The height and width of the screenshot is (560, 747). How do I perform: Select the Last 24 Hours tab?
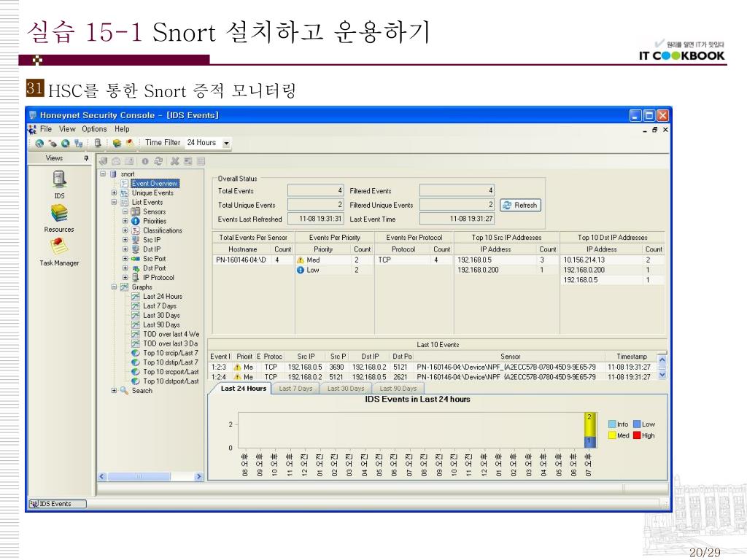(244, 388)
